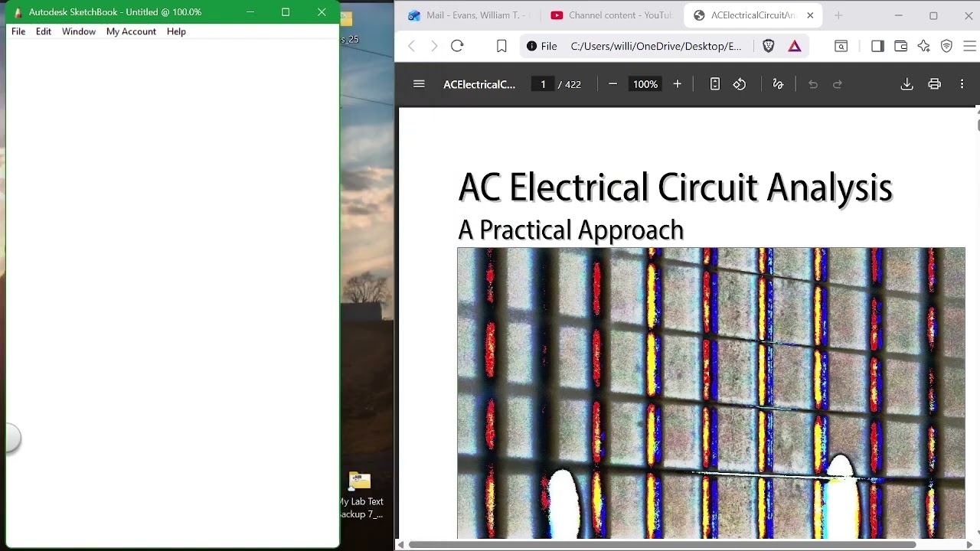Reload the PDF page
The width and height of the screenshot is (980, 551).
coord(457,46)
